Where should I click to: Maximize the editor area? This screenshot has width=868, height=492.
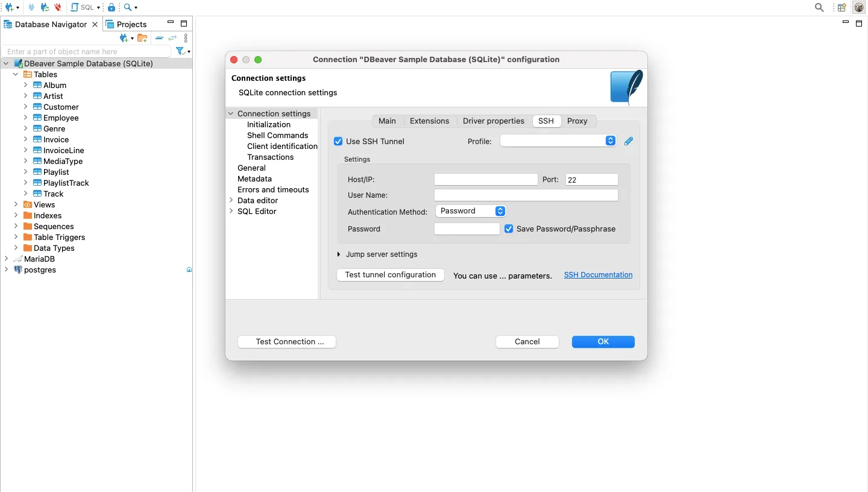[x=859, y=24]
